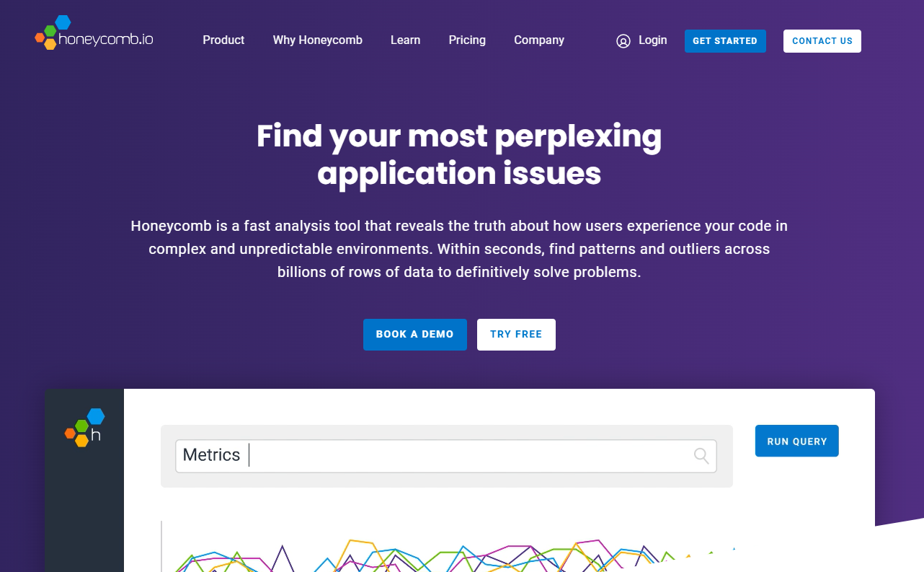Select Company in the top navigation
The image size is (924, 572).
tap(539, 40)
